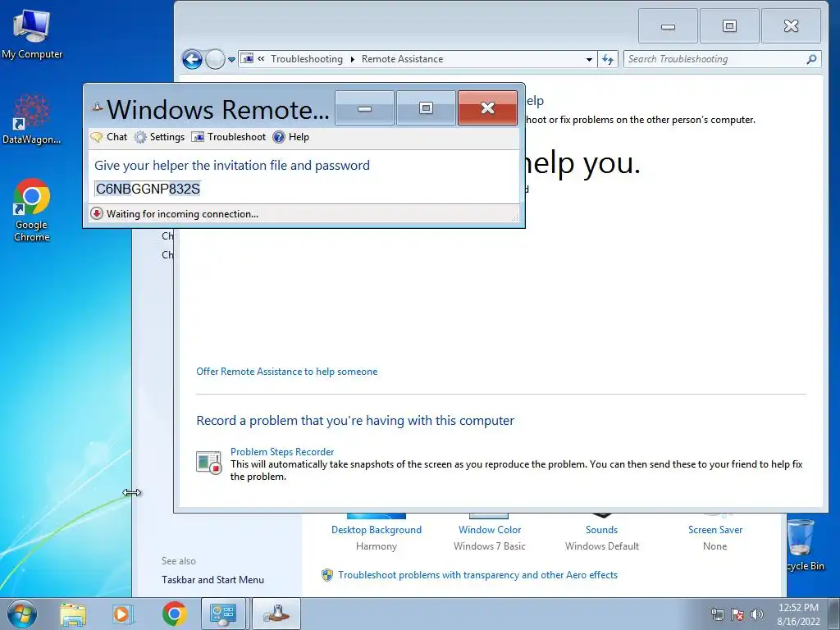Viewport: 840px width, 630px height.
Task: Open Screen Saver settings
Action: tap(715, 530)
